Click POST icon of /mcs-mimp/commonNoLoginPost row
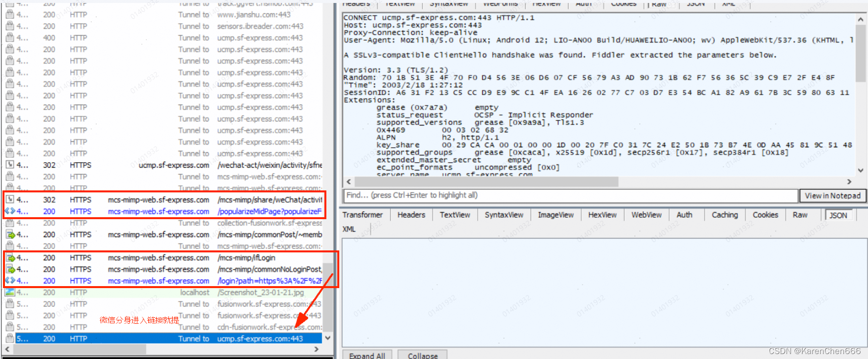Image resolution: width=868 pixels, height=359 pixels. [x=10, y=269]
